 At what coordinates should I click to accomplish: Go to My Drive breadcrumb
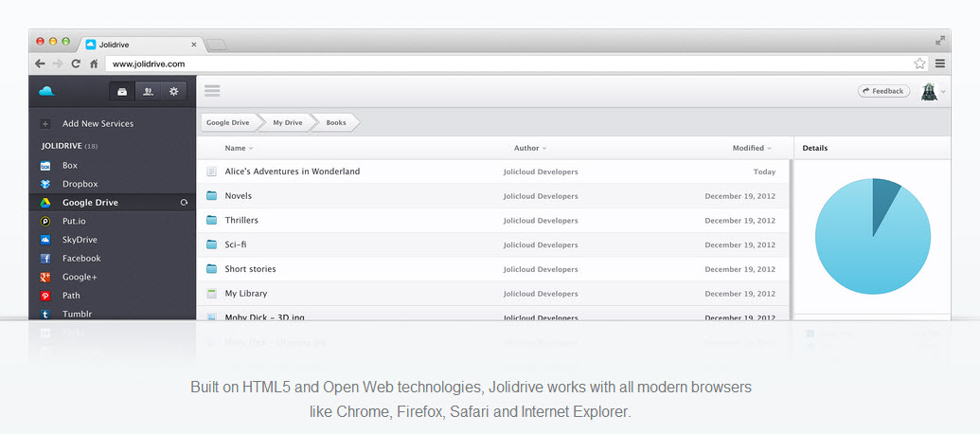pos(288,122)
